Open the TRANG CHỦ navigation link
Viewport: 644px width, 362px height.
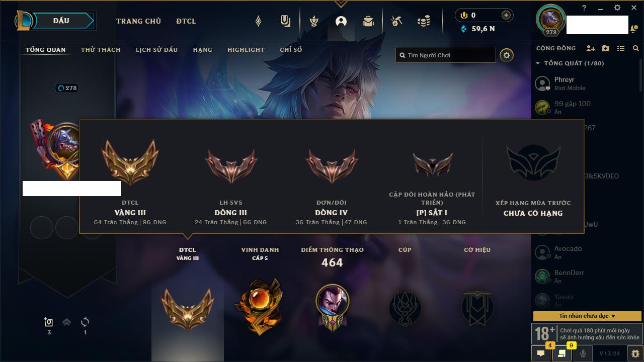tap(138, 21)
